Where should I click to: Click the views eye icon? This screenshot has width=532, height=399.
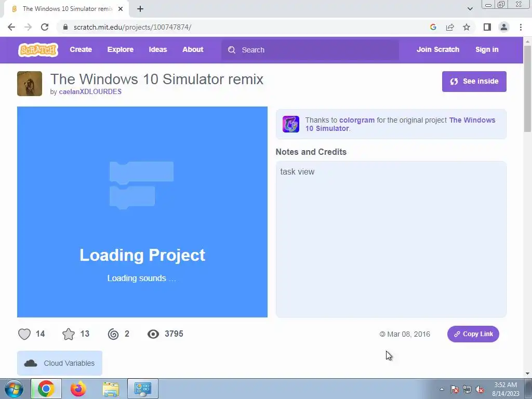tap(153, 334)
